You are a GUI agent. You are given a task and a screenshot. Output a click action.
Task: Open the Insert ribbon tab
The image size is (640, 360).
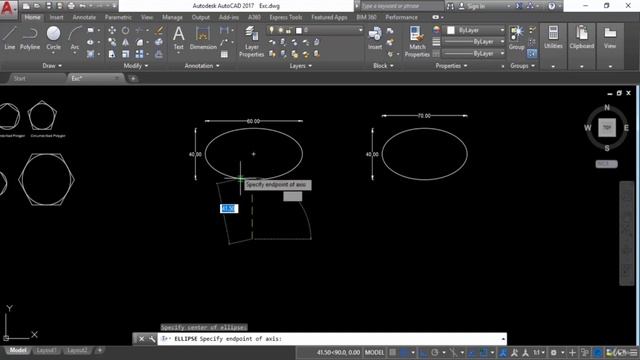coord(56,17)
